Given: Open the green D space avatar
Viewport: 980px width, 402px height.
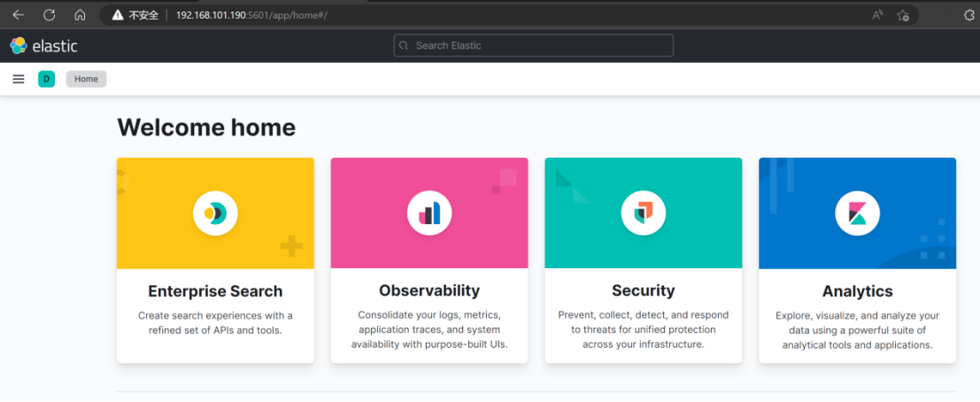Looking at the screenshot, I should coord(46,79).
